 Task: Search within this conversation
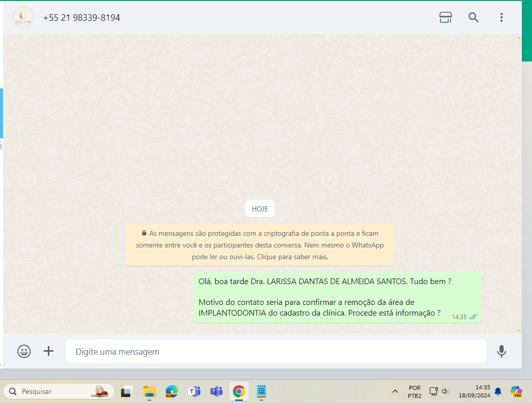474,17
